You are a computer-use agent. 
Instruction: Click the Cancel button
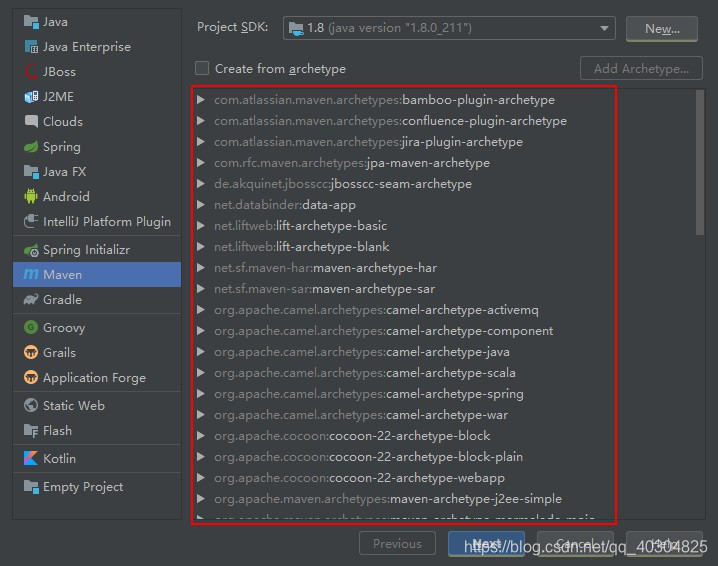click(x=575, y=544)
